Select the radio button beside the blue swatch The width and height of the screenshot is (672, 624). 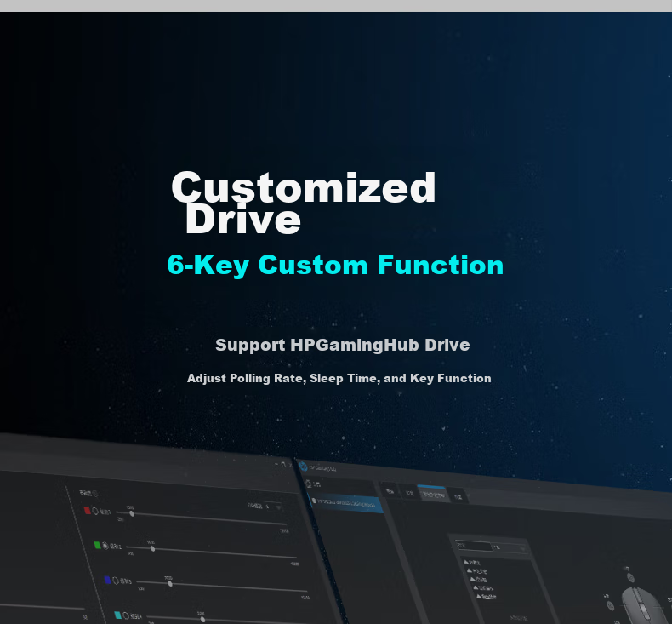[x=116, y=581]
